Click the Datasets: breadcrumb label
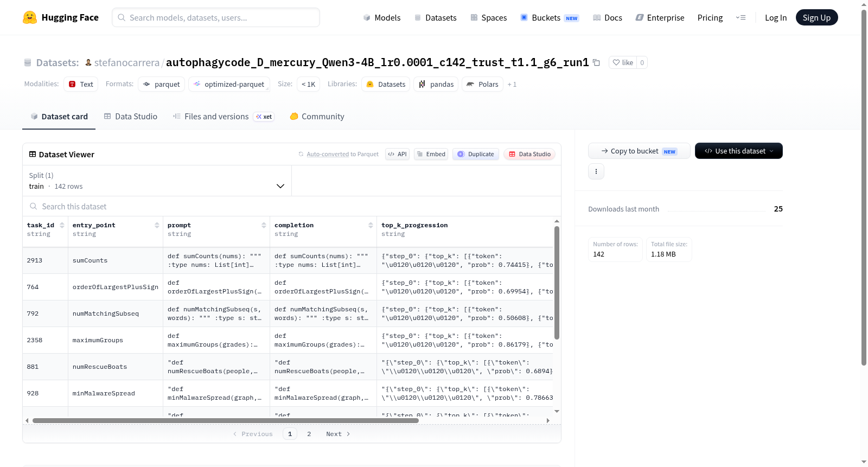This screenshot has height=467, width=868. click(x=58, y=62)
